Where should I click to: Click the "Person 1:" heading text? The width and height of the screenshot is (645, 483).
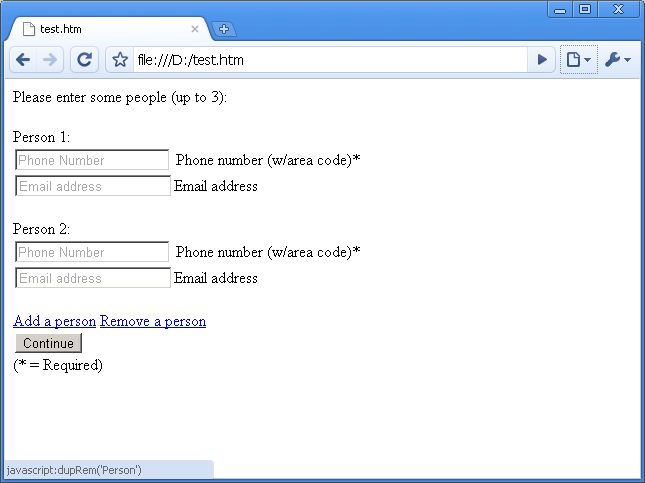point(42,137)
